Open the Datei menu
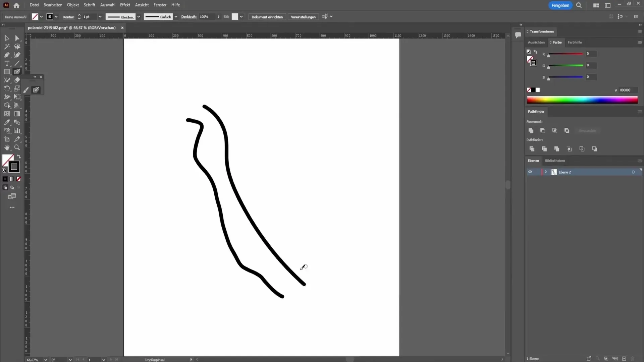This screenshot has width=644, height=362. click(x=34, y=5)
